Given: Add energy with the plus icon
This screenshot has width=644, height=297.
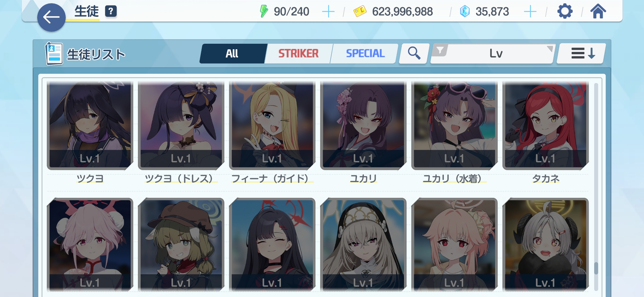Looking at the screenshot, I should 328,12.
